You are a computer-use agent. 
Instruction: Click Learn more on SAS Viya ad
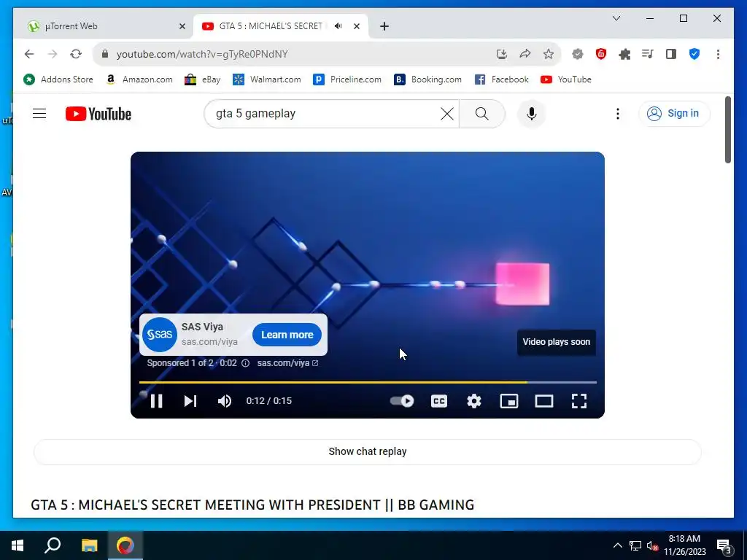click(287, 335)
